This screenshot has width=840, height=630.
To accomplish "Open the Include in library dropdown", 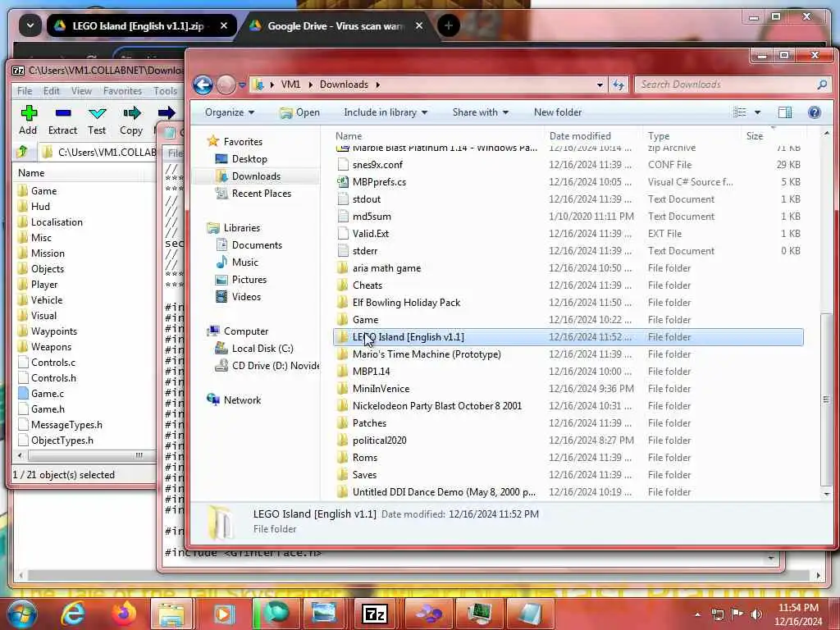I will coord(386,112).
